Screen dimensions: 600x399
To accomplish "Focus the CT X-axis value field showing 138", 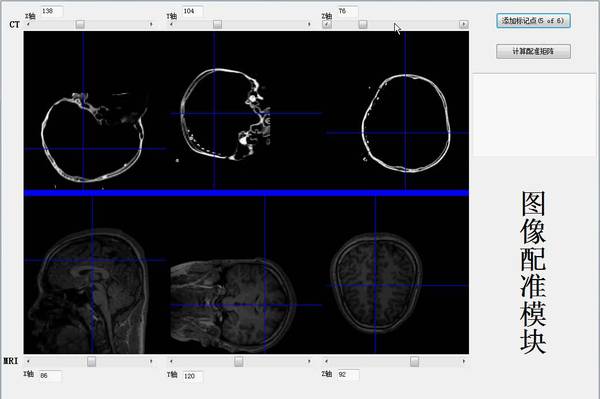I will [x=51, y=11].
